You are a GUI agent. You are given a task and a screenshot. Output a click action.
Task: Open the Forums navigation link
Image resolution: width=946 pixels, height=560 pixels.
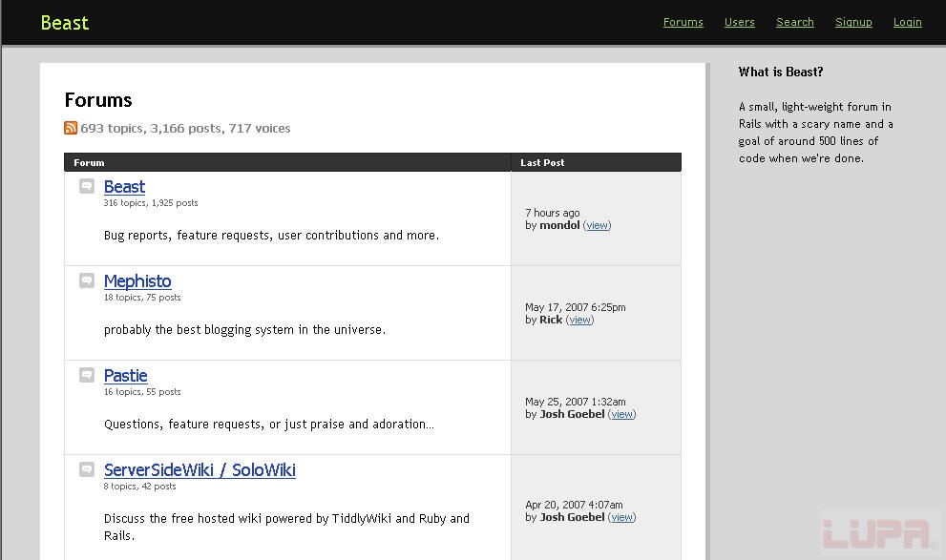tap(683, 22)
